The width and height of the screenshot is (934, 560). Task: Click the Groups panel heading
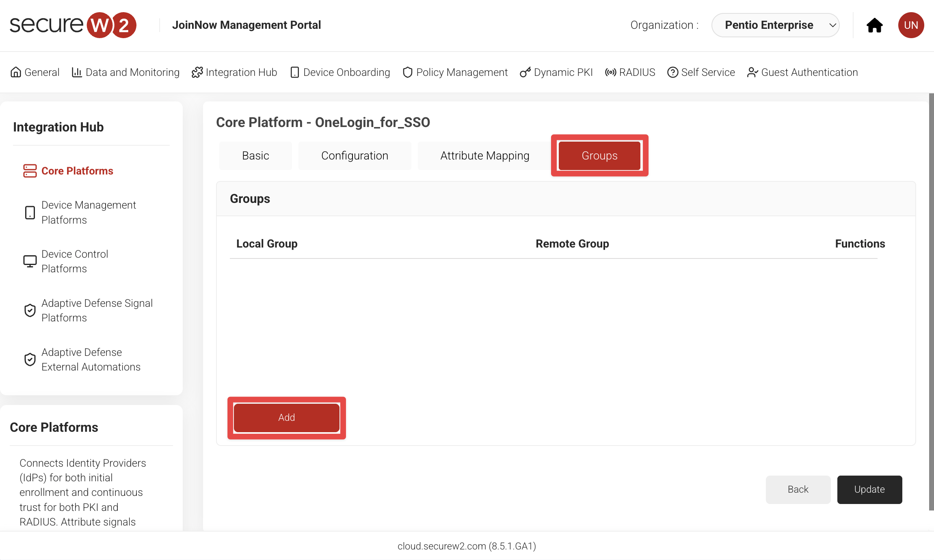250,199
